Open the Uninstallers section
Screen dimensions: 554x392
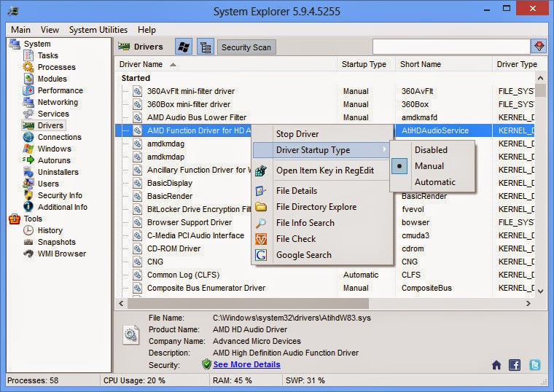pos(58,172)
